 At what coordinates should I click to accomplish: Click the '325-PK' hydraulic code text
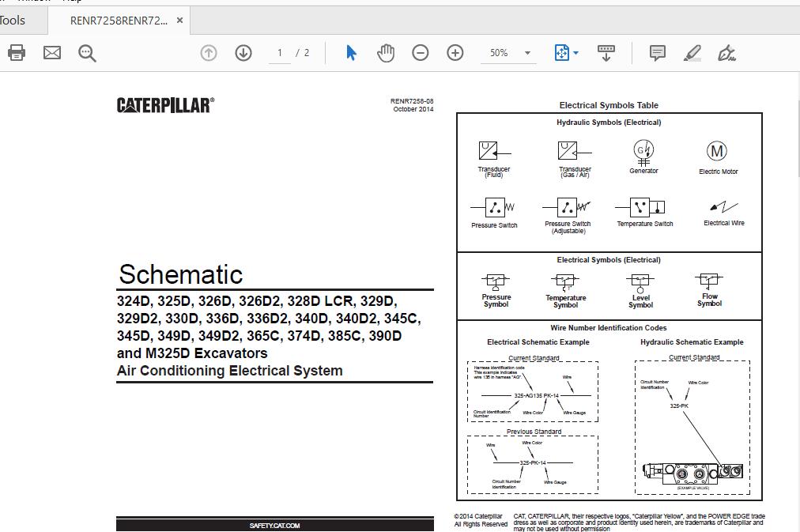(x=679, y=406)
